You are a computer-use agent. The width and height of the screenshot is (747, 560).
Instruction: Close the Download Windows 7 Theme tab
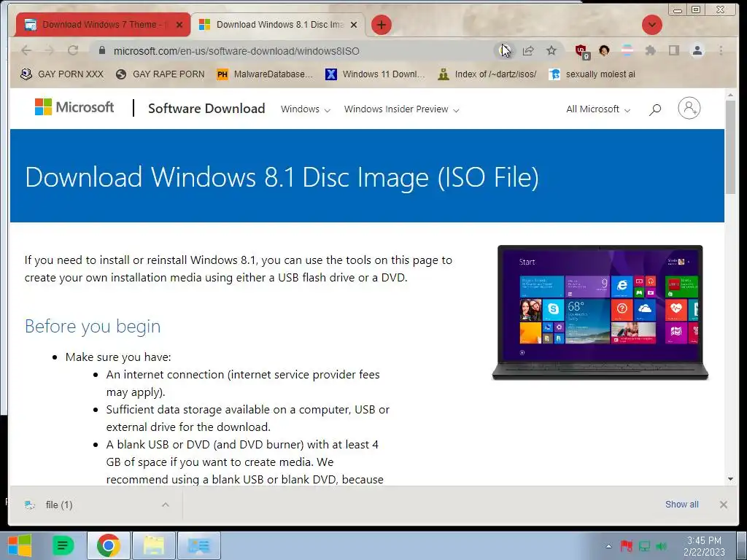(x=179, y=25)
